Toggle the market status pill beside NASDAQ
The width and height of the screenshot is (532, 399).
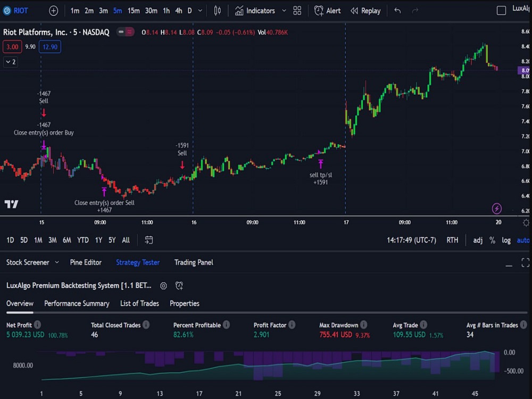[x=125, y=32]
